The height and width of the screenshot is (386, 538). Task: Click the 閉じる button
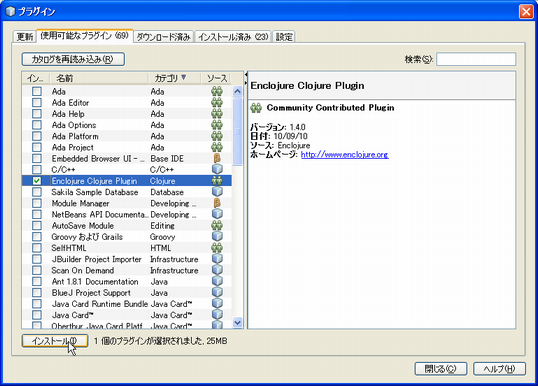(441, 369)
